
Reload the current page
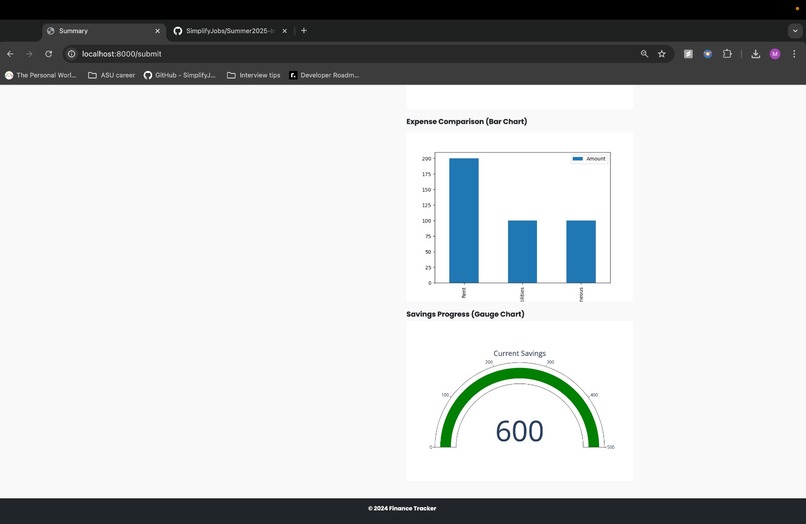[x=48, y=54]
